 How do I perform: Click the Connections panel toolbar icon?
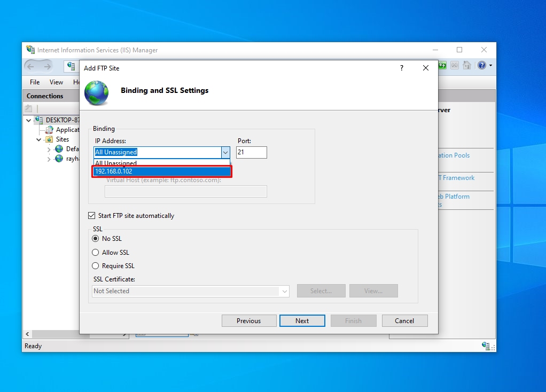[x=28, y=108]
